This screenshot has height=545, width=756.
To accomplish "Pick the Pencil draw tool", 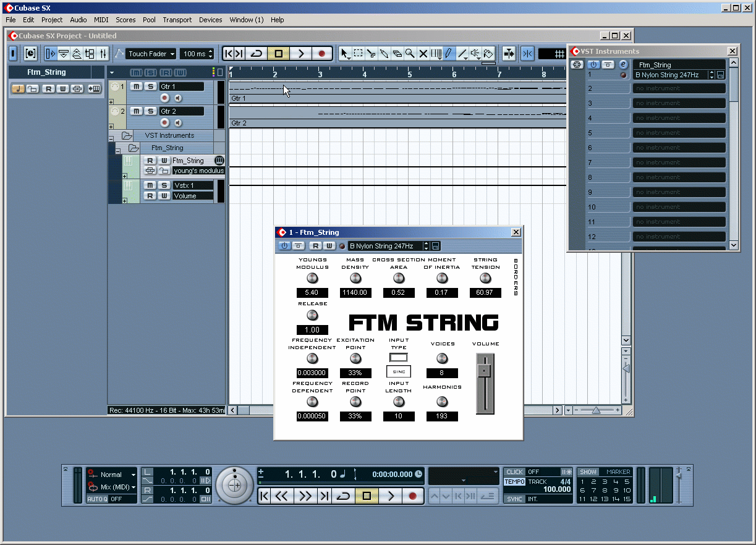I will 449,54.
